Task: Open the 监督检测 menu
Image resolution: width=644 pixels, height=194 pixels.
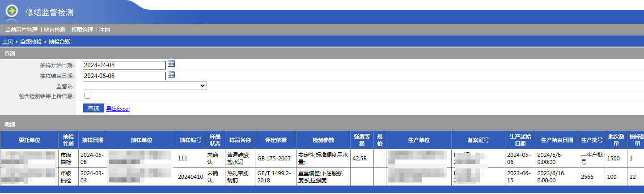Action: coord(55,30)
